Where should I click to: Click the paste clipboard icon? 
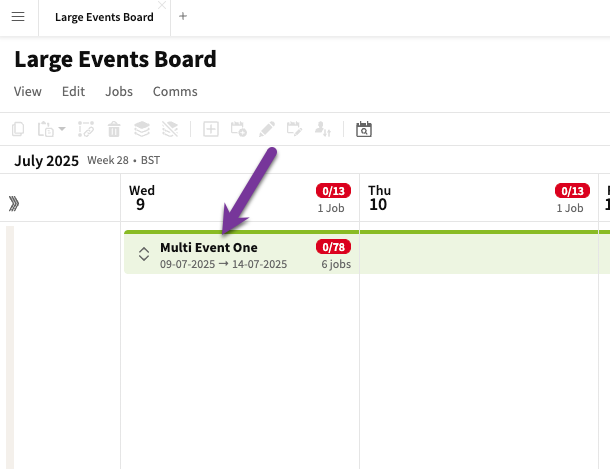coord(46,129)
